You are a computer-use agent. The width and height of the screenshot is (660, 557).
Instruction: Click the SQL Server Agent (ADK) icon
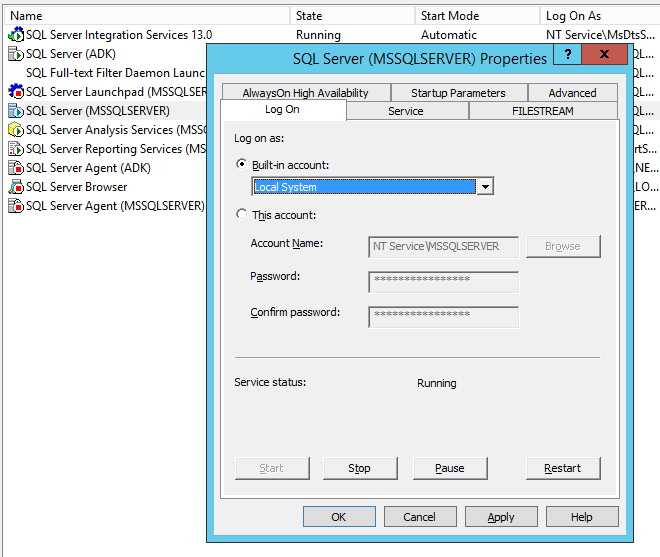click(16, 168)
